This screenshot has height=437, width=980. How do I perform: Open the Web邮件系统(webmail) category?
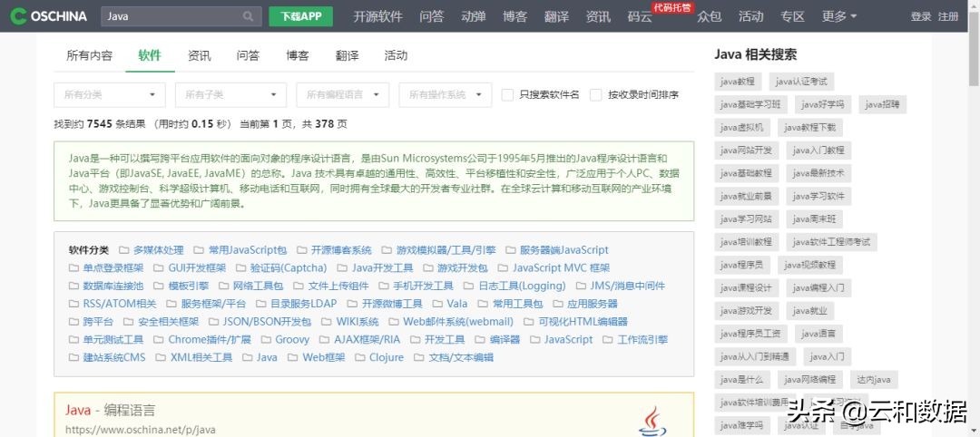(458, 322)
